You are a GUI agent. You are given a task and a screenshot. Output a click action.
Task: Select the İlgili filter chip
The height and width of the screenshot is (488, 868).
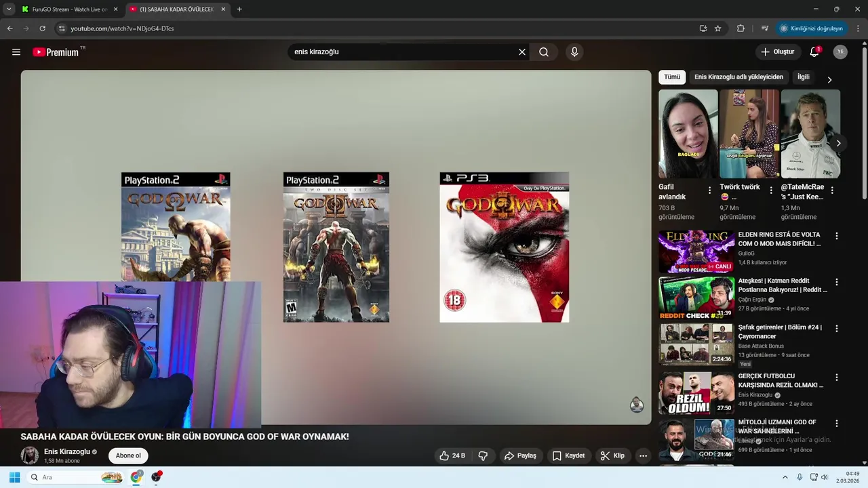(x=803, y=77)
